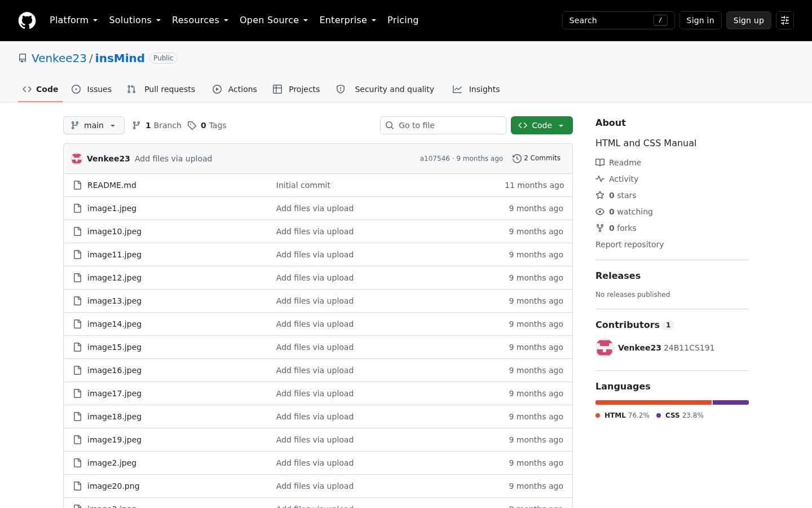Open the global navigation settings icon
This screenshot has height=508, width=812.
pos(785,20)
